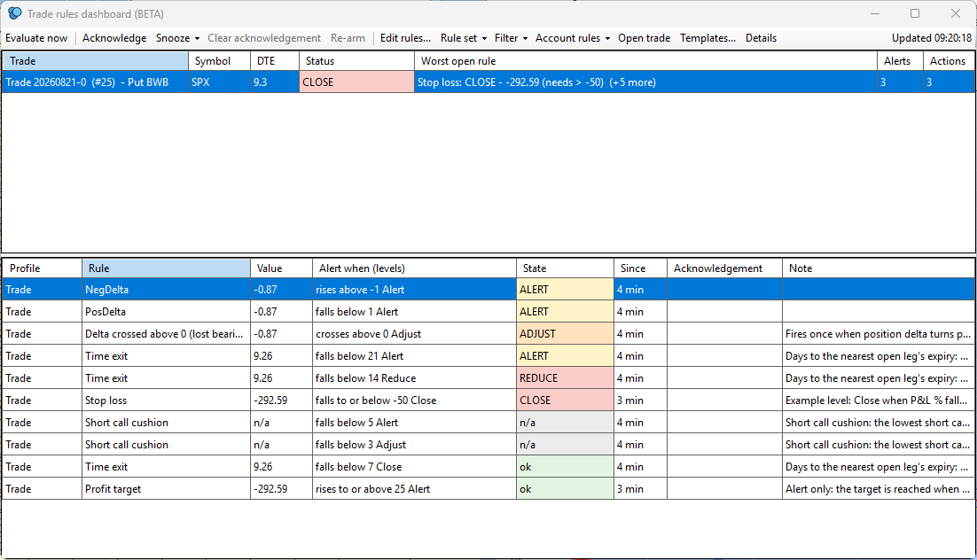Click the Alert when (levels) column header

click(x=414, y=268)
